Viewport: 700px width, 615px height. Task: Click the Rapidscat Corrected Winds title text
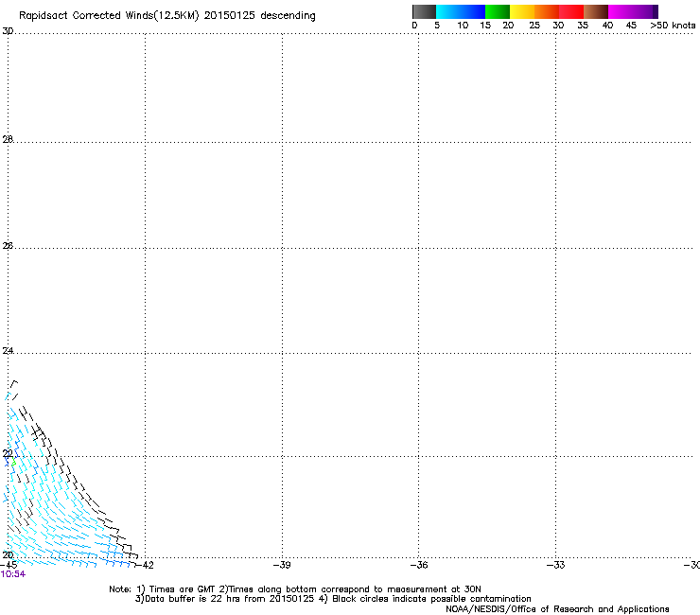click(167, 15)
